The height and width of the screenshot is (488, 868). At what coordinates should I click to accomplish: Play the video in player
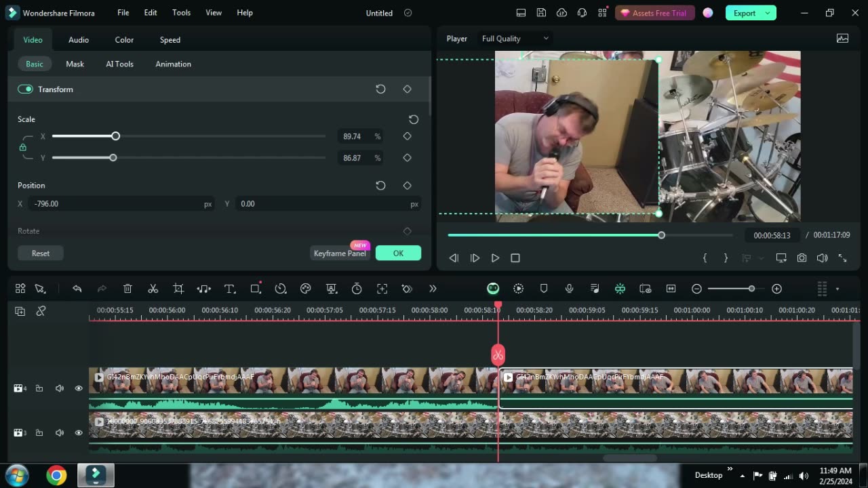[495, 258]
